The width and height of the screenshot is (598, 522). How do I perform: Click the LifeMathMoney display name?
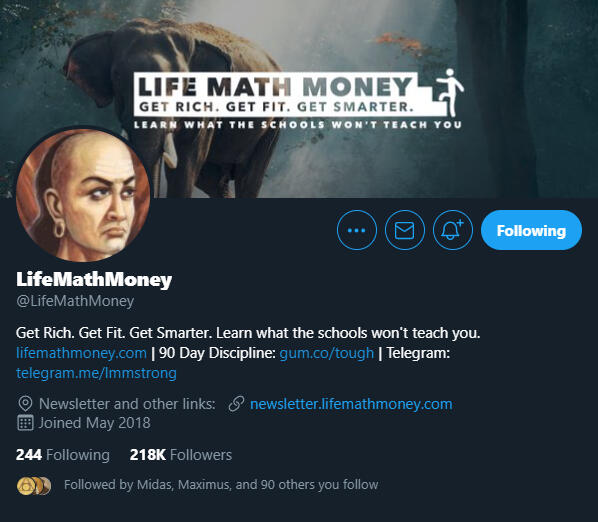pyautogui.click(x=94, y=279)
